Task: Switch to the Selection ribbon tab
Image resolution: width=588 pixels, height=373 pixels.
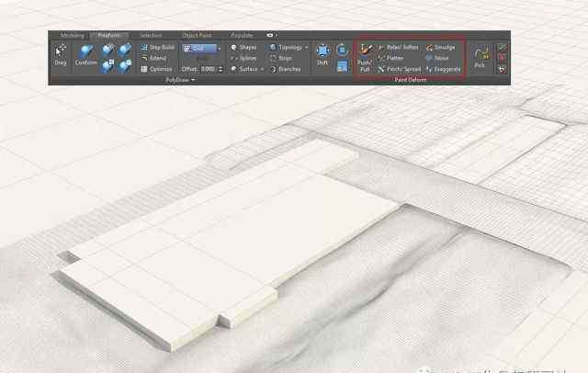Action: pos(151,35)
